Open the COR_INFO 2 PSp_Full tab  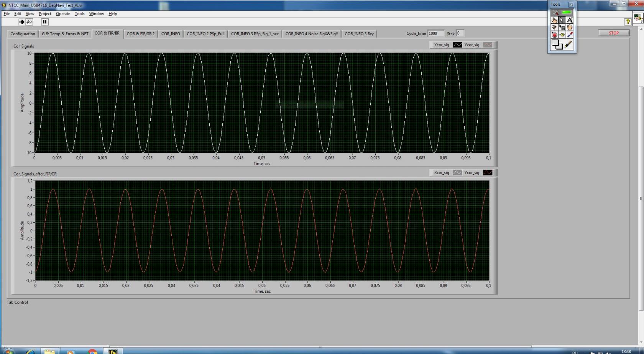point(205,34)
